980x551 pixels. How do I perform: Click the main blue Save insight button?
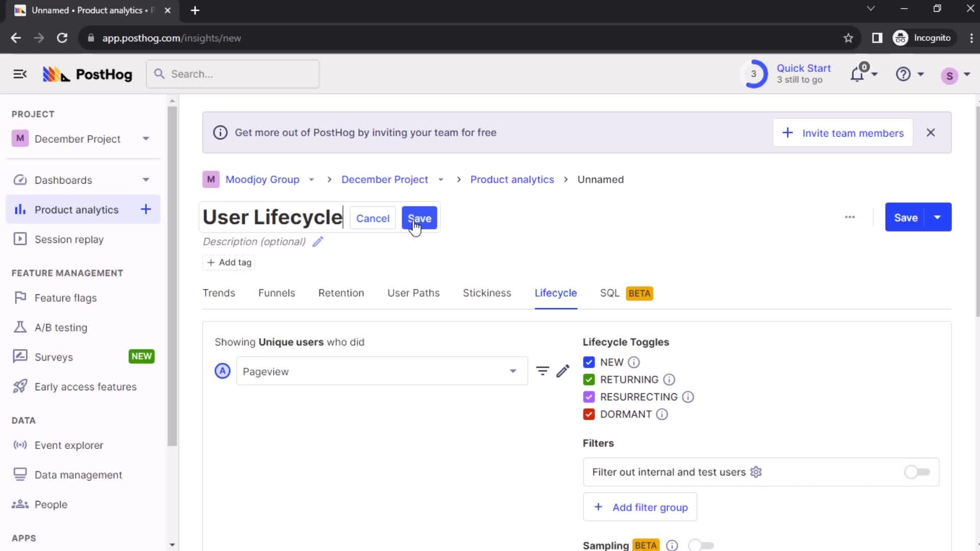(905, 217)
